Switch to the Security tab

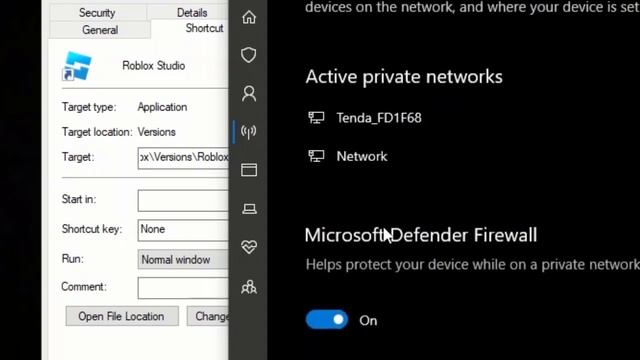click(x=97, y=13)
